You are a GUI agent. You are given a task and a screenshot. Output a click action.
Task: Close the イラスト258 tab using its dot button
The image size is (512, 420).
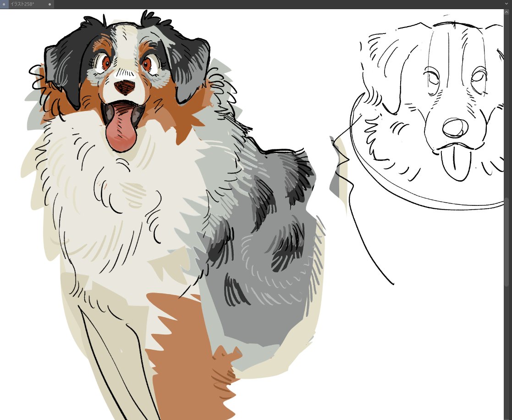(x=50, y=4)
